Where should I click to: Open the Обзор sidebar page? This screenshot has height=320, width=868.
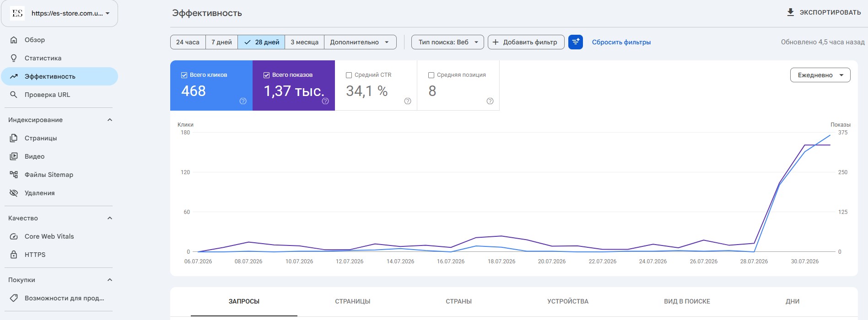(59, 40)
